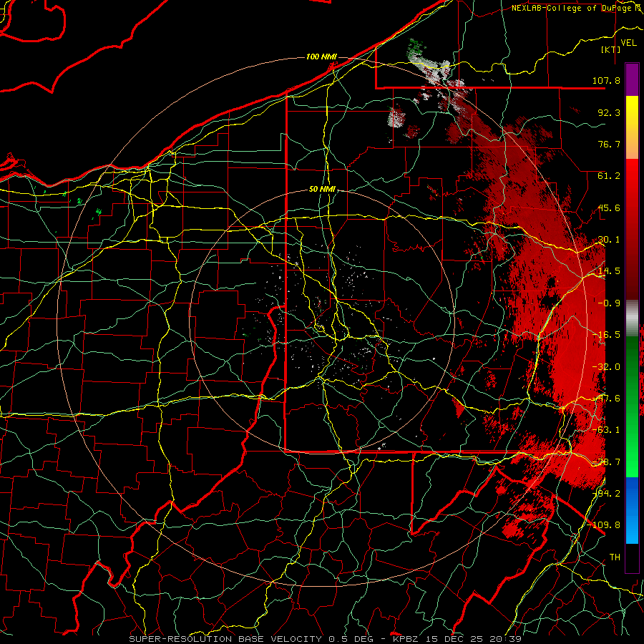Click the VEL legend title

[x=628, y=43]
